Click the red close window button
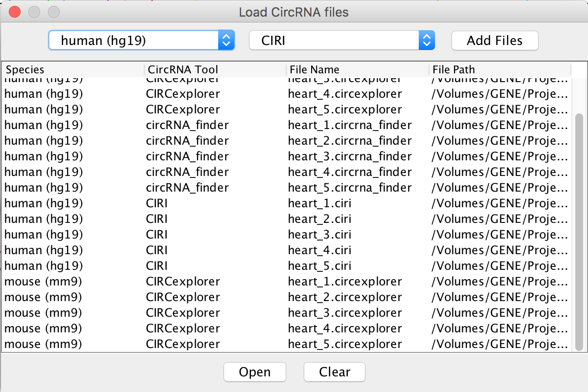Viewport: 588px width, 392px height. (15, 12)
